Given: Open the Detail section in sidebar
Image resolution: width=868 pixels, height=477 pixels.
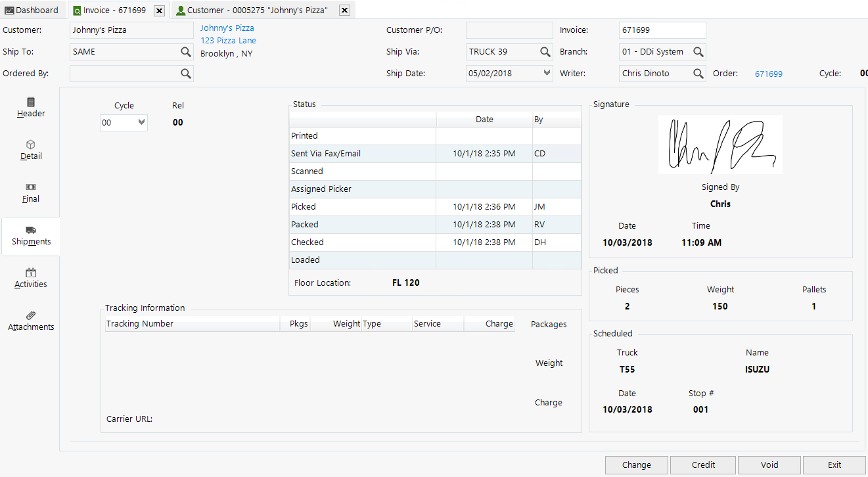Looking at the screenshot, I should pyautogui.click(x=31, y=150).
